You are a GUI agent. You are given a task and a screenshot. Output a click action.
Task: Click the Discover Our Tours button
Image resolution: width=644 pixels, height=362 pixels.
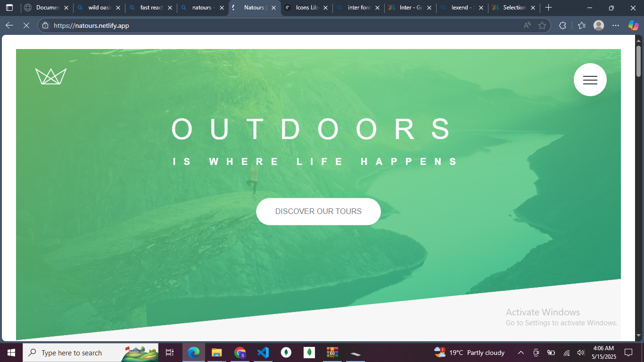pos(318,212)
